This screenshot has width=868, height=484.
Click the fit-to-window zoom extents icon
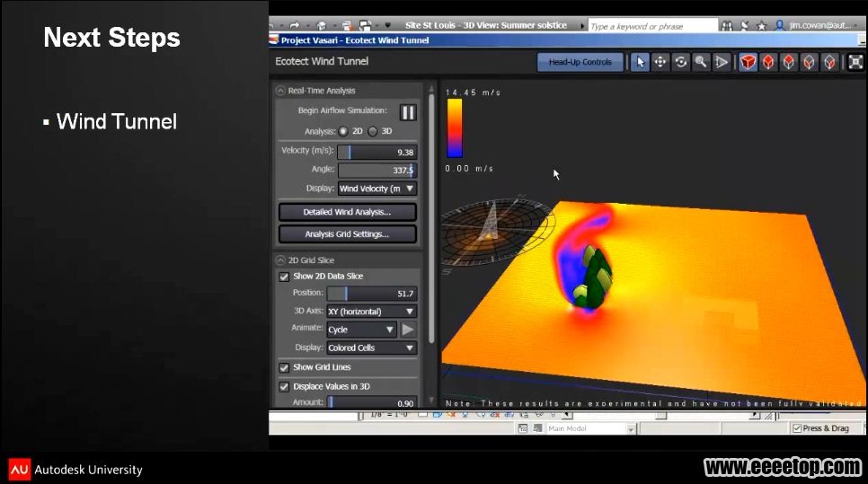(855, 62)
